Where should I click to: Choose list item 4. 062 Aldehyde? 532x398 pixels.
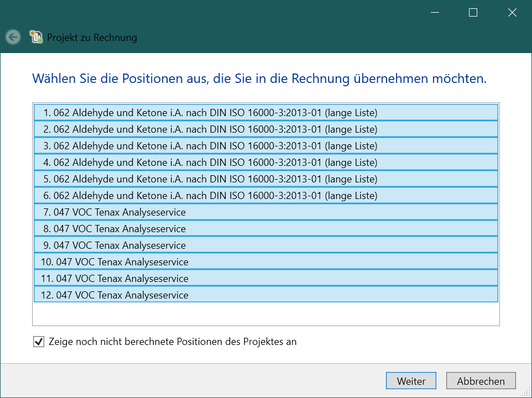click(x=266, y=163)
